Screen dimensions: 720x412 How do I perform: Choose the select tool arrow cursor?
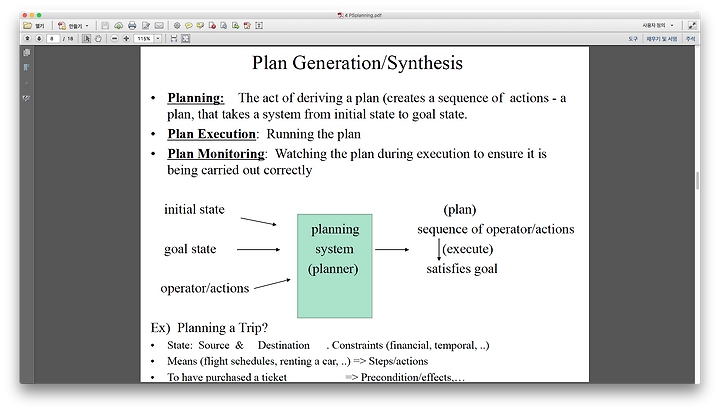pyautogui.click(x=86, y=39)
